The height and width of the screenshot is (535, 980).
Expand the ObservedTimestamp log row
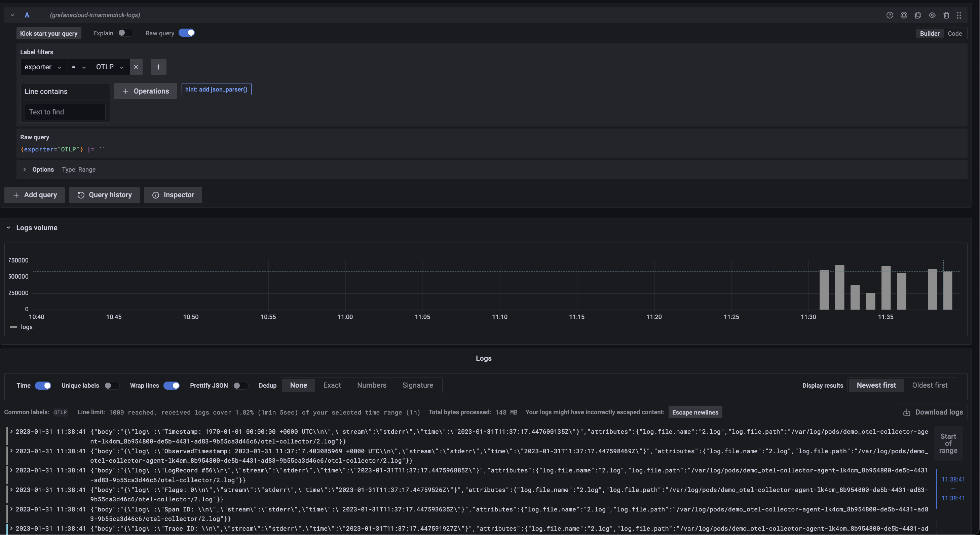[11, 451]
